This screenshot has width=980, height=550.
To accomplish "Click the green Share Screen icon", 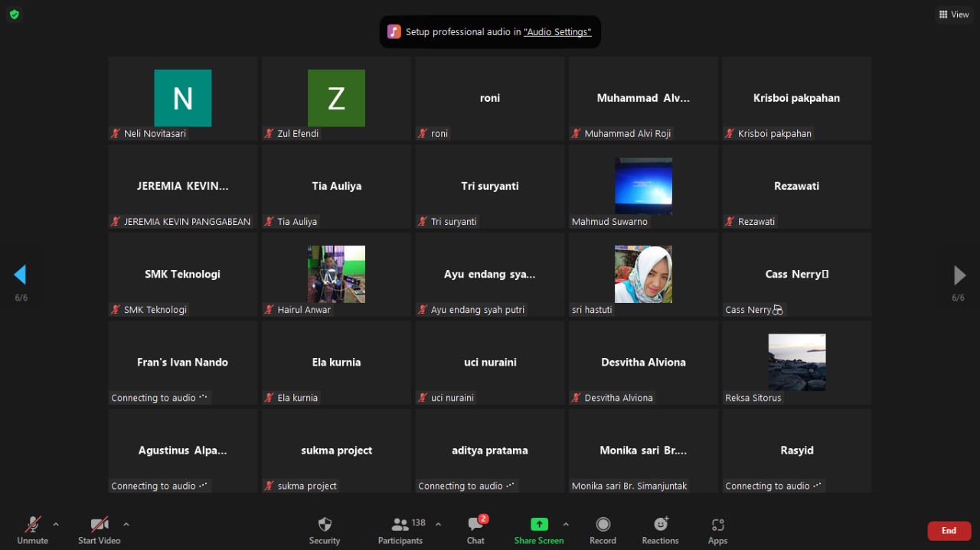I will click(539, 525).
